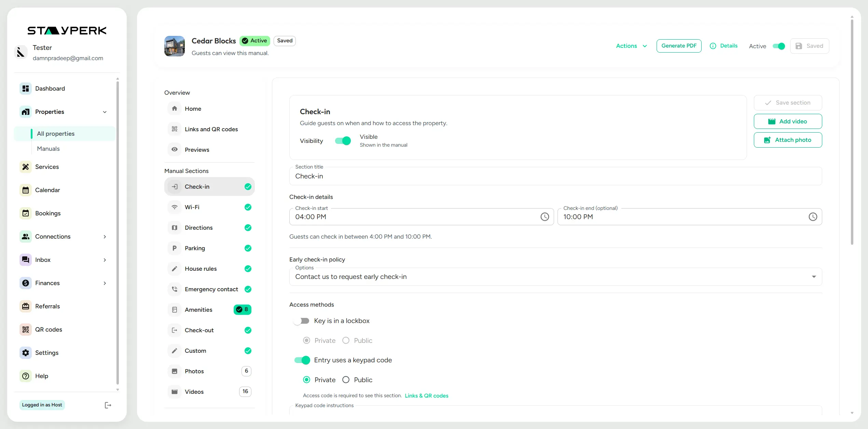868x429 pixels.
Task: Open the Early check-in policy Options dropdown
Action: pos(555,277)
